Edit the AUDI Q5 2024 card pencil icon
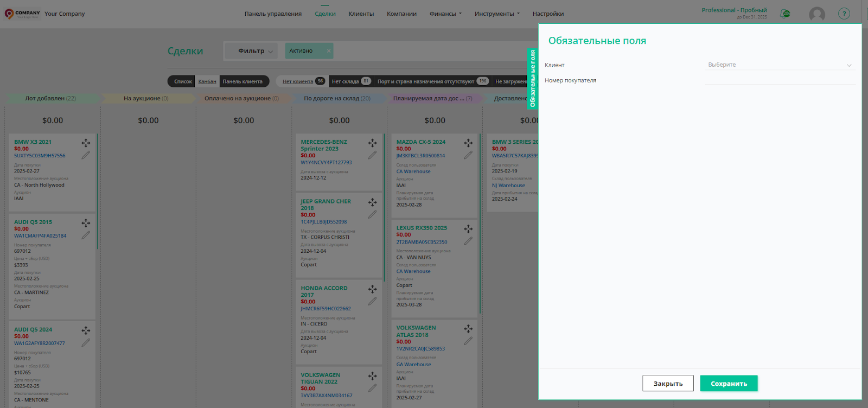The height and width of the screenshot is (408, 868). tap(86, 343)
